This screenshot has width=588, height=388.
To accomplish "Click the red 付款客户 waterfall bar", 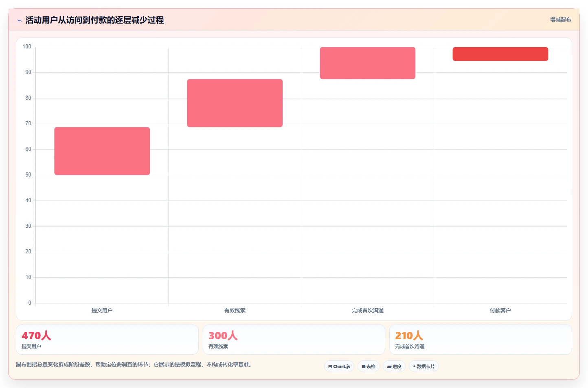I will point(500,54).
